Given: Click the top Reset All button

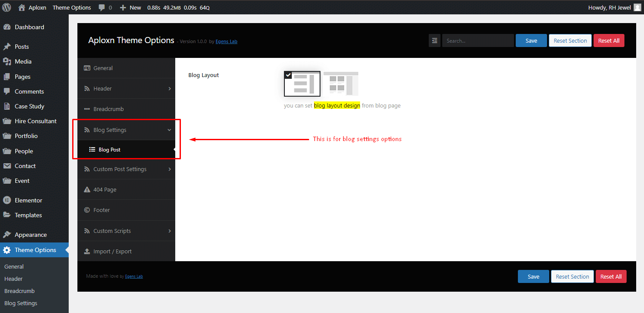Looking at the screenshot, I should coord(609,40).
